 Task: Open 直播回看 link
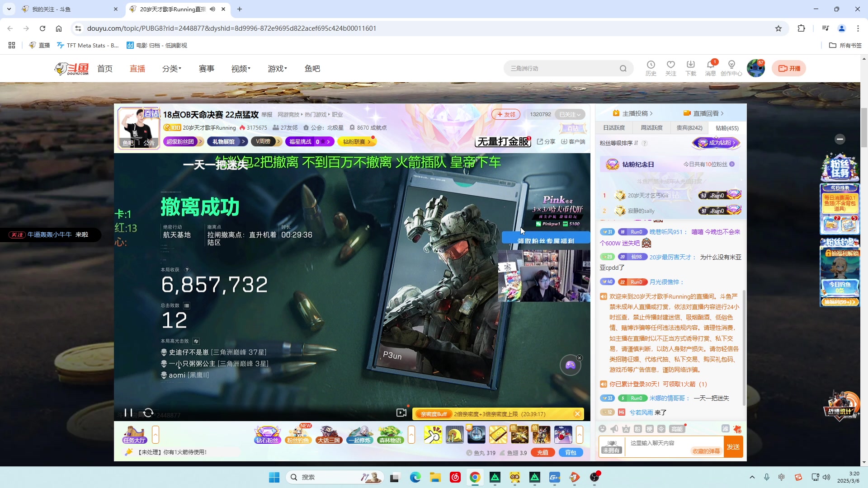(703, 113)
